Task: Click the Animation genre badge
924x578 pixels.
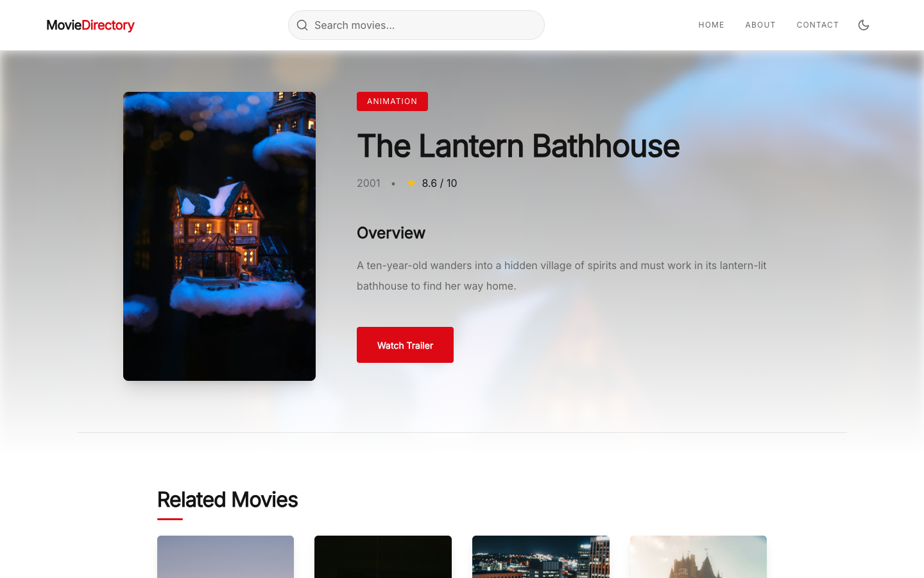Action: [x=392, y=101]
